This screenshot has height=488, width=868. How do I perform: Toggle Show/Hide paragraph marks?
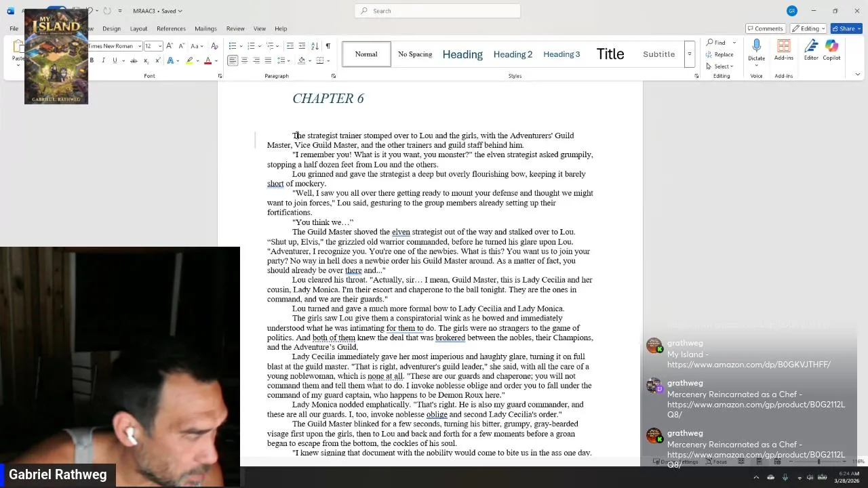(328, 46)
